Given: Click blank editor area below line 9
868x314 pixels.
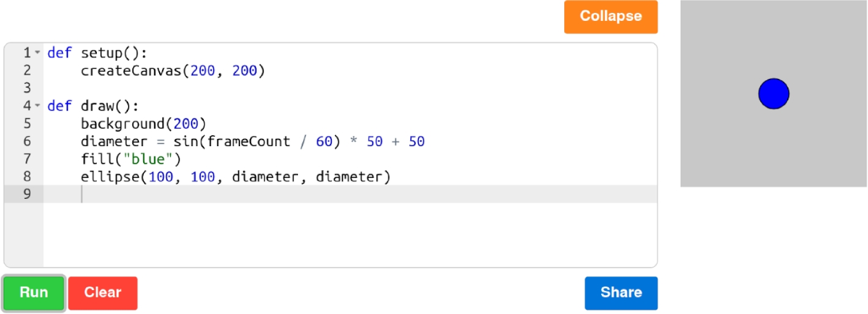Looking at the screenshot, I should coord(350,234).
